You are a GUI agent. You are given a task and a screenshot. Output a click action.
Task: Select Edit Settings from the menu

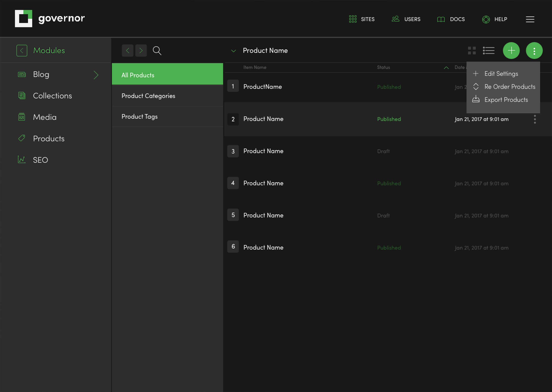pos(501,74)
